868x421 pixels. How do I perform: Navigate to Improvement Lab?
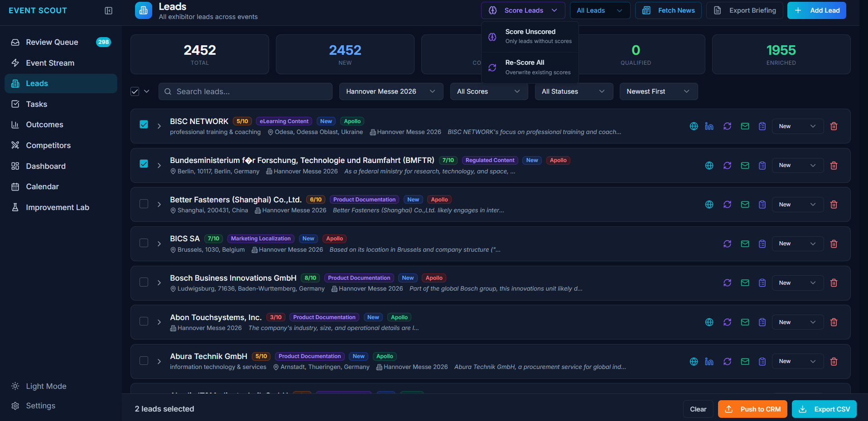click(x=61, y=207)
